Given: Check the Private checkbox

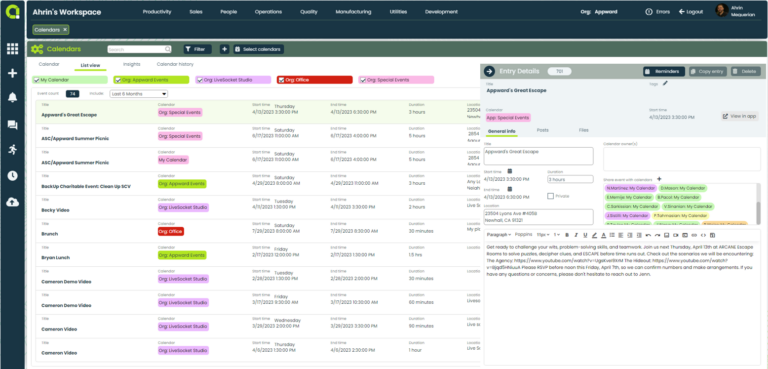Looking at the screenshot, I should click(551, 196).
